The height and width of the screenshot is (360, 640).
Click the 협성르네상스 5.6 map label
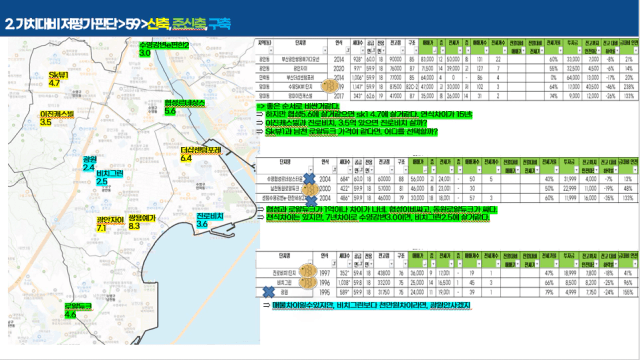point(184,107)
